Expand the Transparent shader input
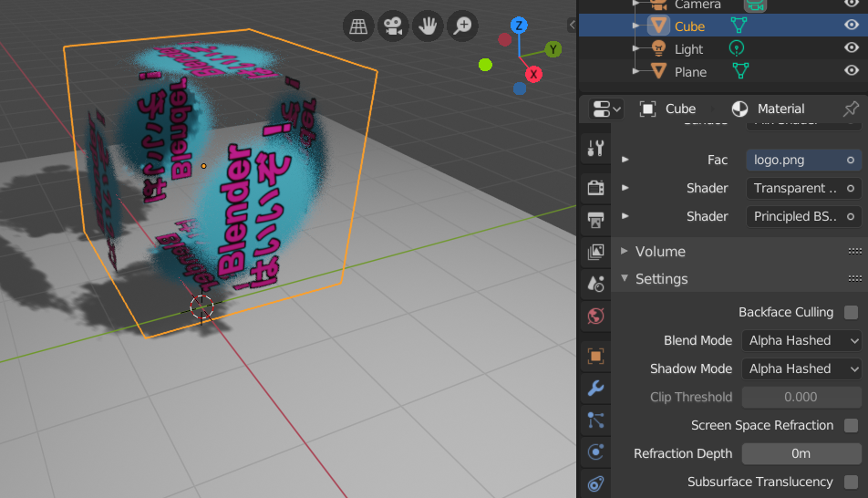 (x=625, y=188)
